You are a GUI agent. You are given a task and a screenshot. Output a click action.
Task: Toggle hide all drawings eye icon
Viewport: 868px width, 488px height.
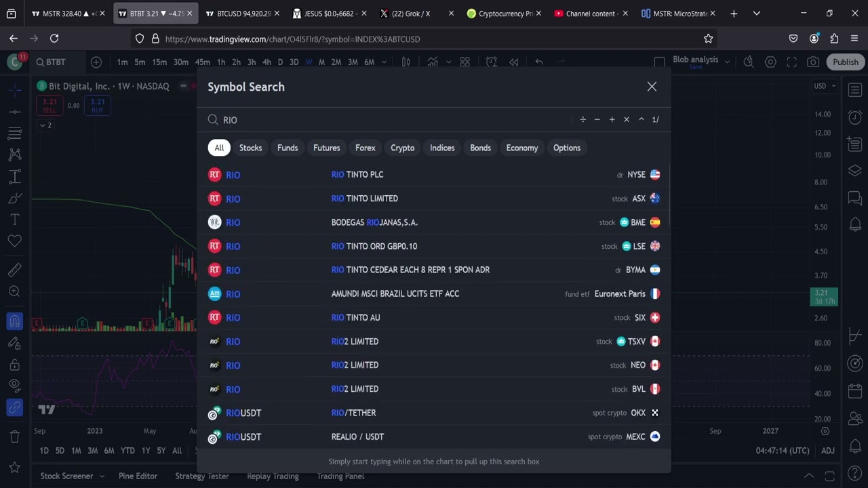(14, 386)
